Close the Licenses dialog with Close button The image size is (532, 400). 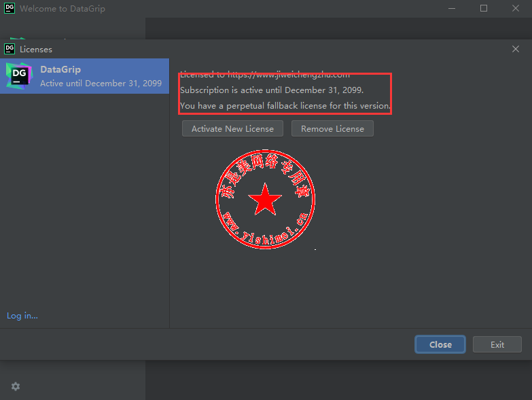click(440, 344)
